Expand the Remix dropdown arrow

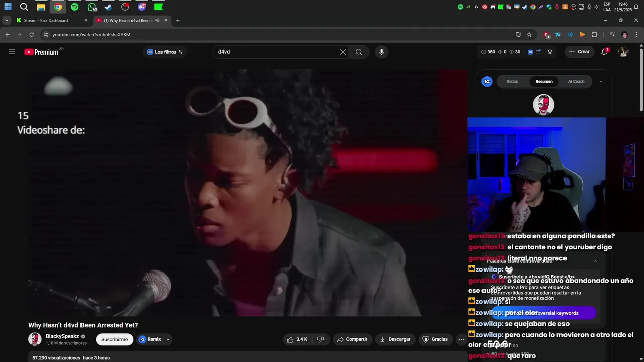168,339
